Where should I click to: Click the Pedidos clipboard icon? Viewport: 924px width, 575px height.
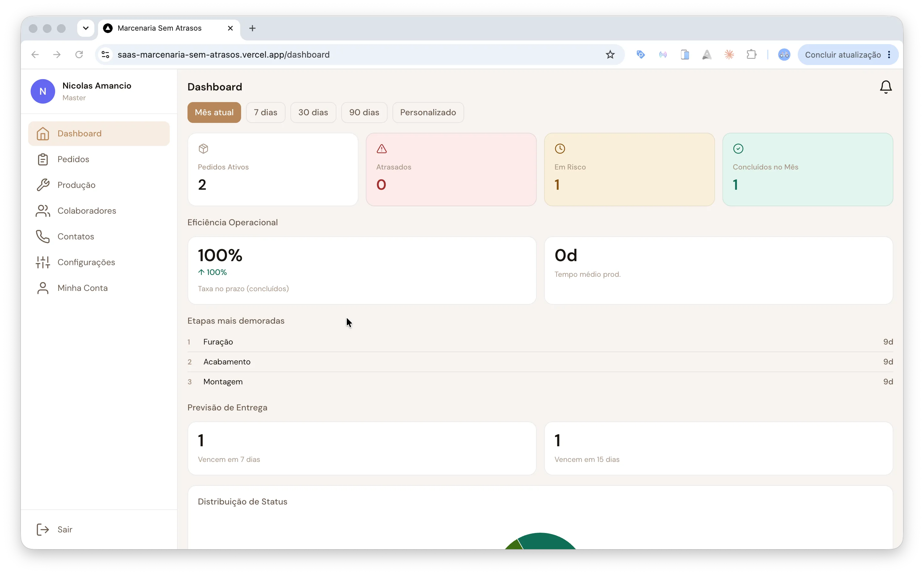(x=43, y=159)
